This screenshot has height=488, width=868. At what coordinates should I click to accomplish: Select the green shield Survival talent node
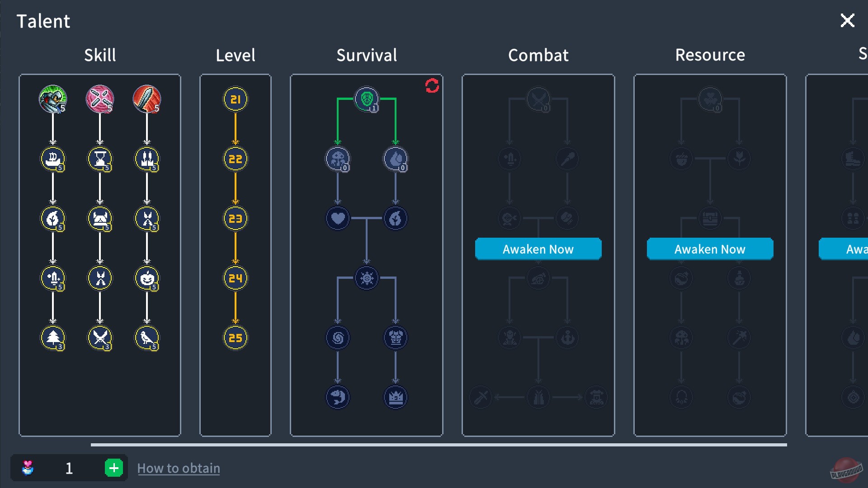pyautogui.click(x=366, y=99)
